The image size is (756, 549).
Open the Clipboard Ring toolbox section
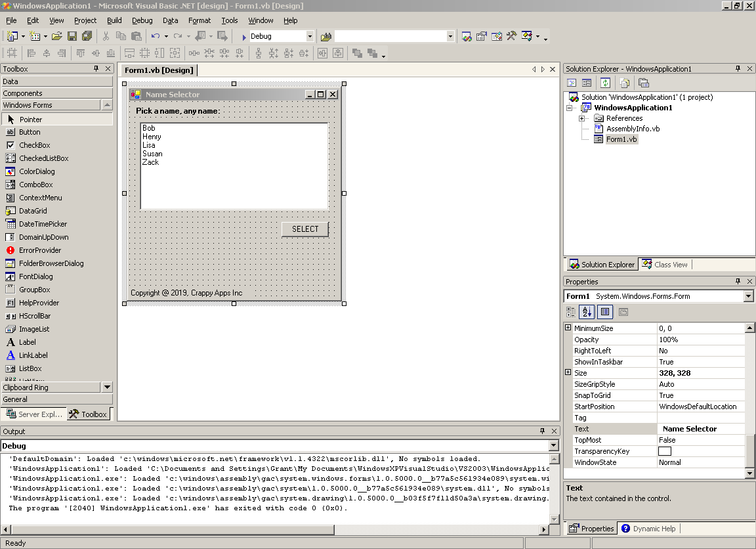coord(51,387)
